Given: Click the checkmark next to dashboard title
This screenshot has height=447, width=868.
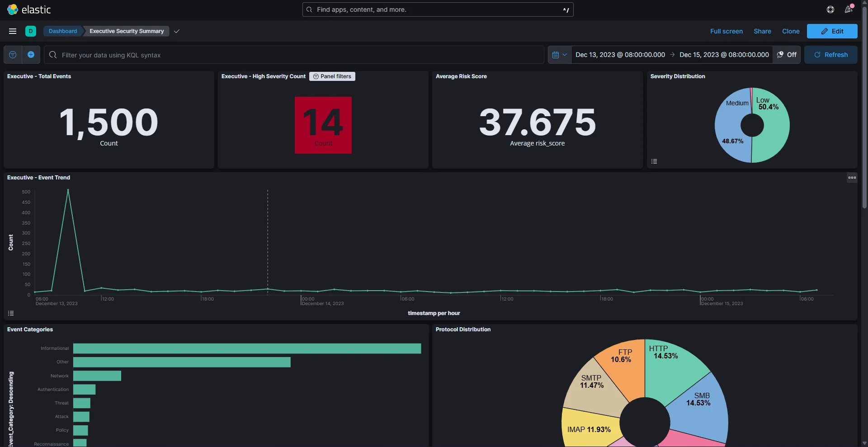Looking at the screenshot, I should 176,31.
